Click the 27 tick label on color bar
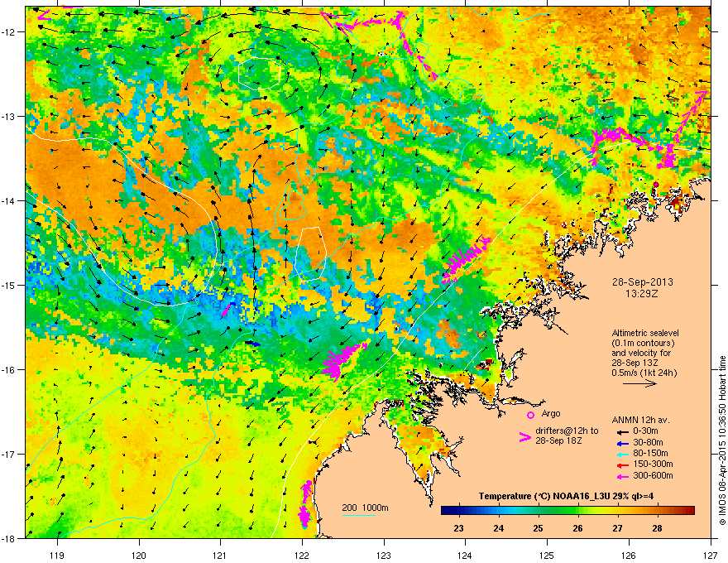Image resolution: width=728 pixels, height=563 pixels. pyautogui.click(x=617, y=528)
